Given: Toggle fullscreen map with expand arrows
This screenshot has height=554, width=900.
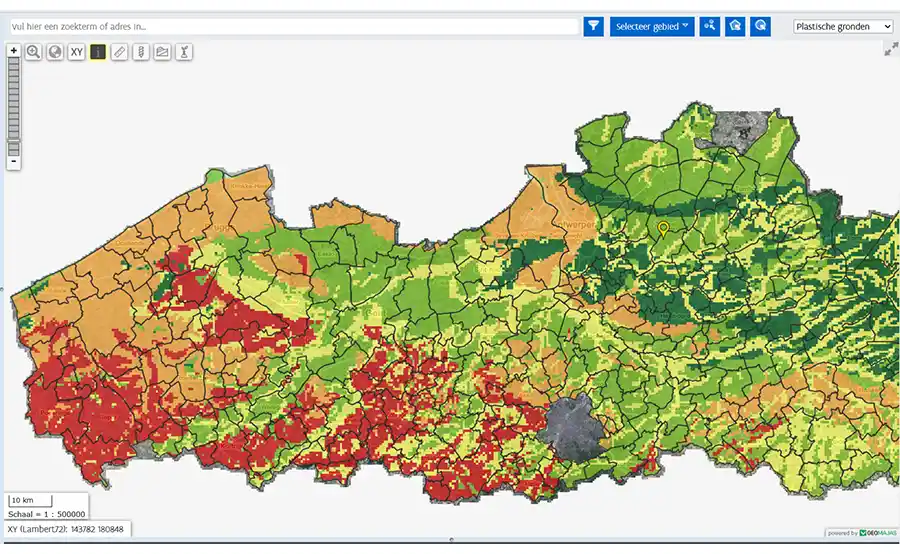Looking at the screenshot, I should click(890, 49).
